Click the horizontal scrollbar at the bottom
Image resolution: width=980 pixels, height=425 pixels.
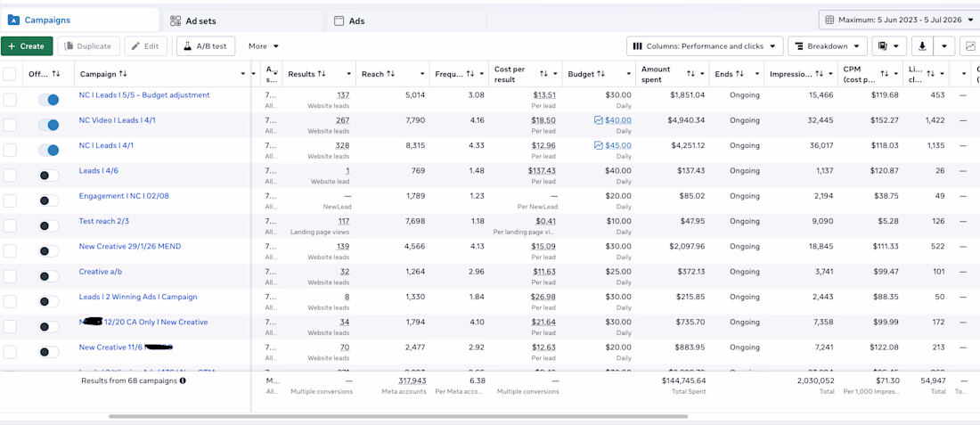click(398, 416)
